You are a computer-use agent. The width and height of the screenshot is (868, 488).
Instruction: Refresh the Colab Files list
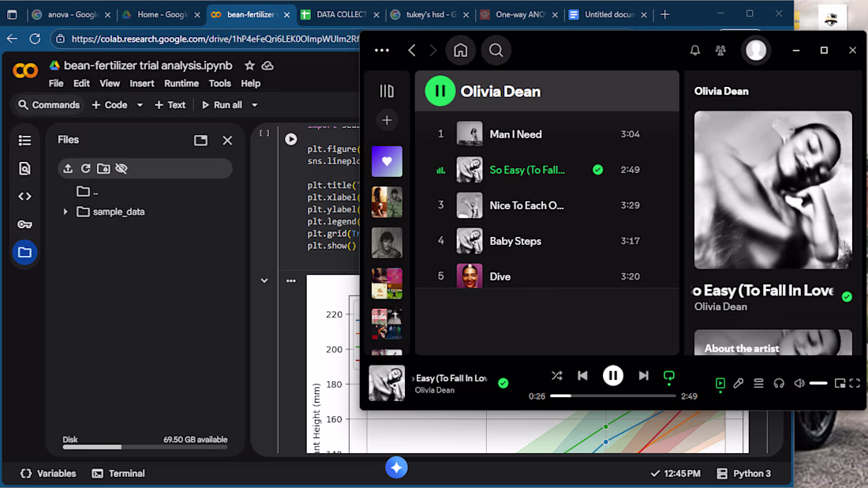point(85,168)
